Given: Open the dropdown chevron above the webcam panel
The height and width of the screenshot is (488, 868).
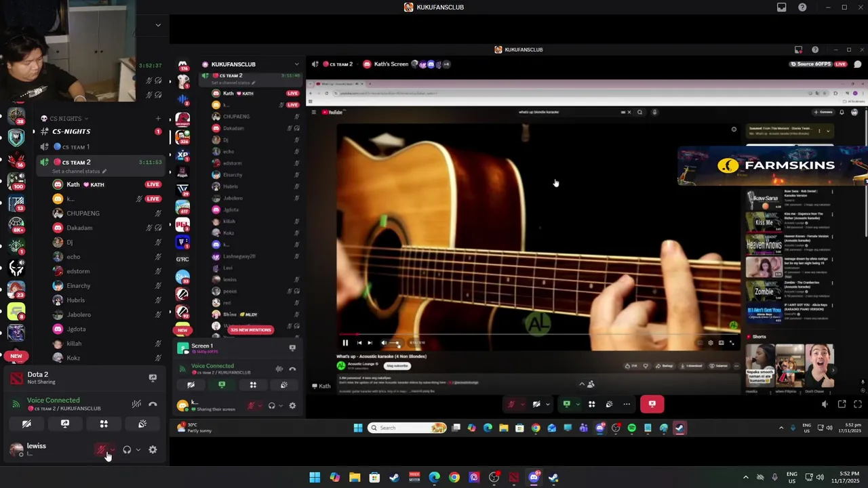Looking at the screenshot, I should (158, 25).
